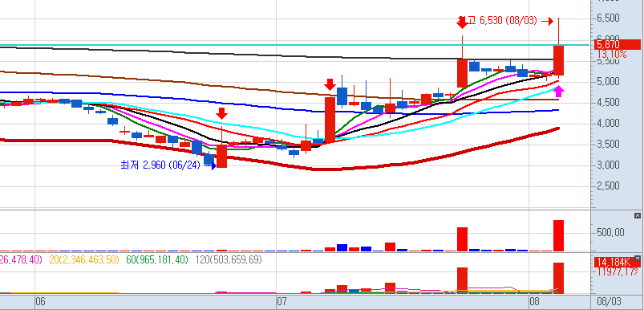Click the 6,500 price axis label
Viewport: 644px width, 310px height.
[608, 19]
